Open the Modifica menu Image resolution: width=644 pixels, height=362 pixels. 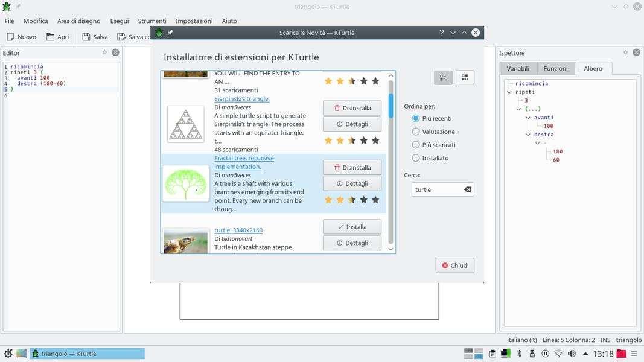[36, 21]
